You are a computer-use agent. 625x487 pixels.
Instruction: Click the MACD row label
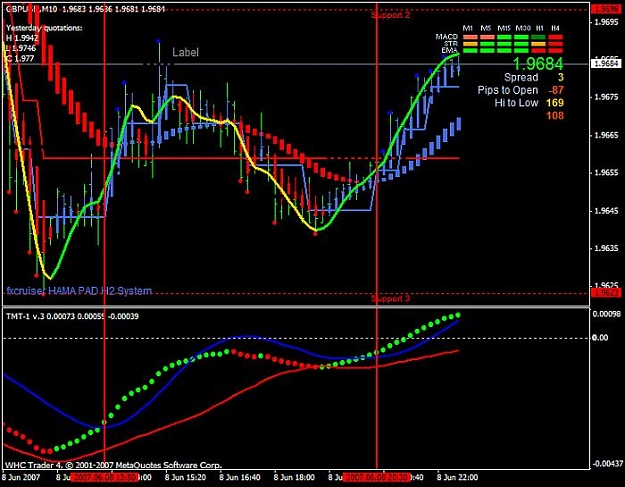click(x=446, y=37)
